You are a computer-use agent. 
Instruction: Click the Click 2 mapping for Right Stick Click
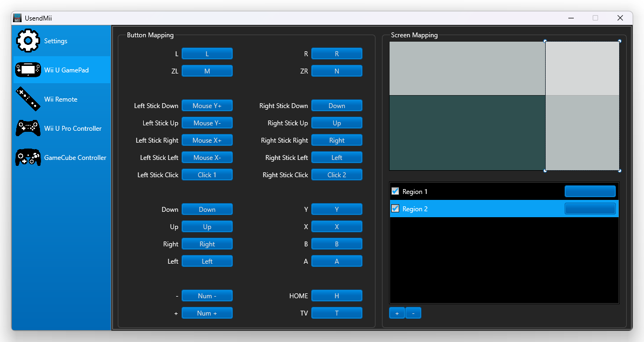coord(337,175)
